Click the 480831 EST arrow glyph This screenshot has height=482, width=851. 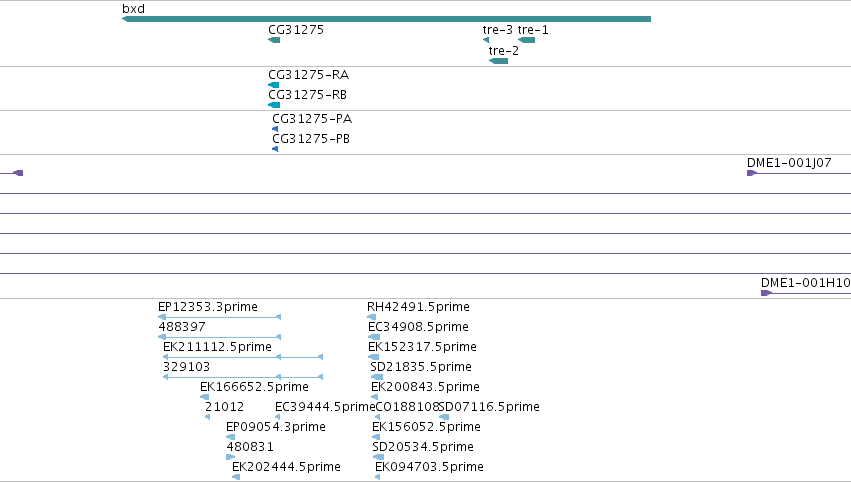(x=231, y=457)
